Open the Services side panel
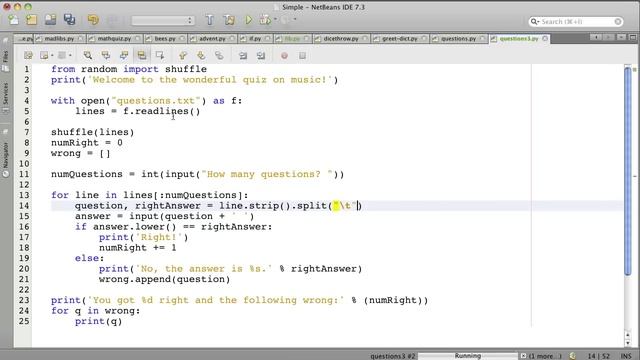This screenshot has height=360, width=640. click(6, 98)
